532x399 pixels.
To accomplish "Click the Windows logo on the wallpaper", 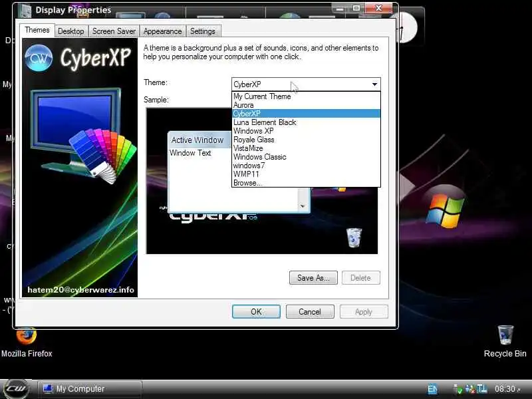I will 444,209.
